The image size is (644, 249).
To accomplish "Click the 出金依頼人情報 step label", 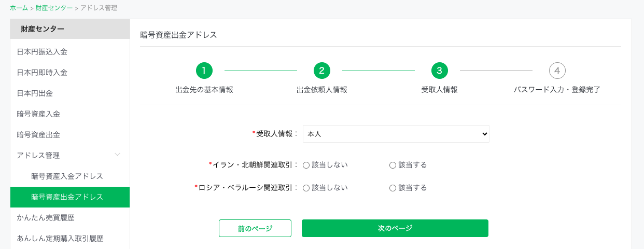I will click(322, 90).
